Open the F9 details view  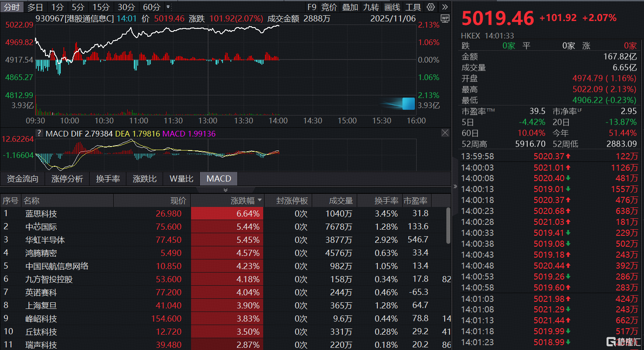point(311,7)
